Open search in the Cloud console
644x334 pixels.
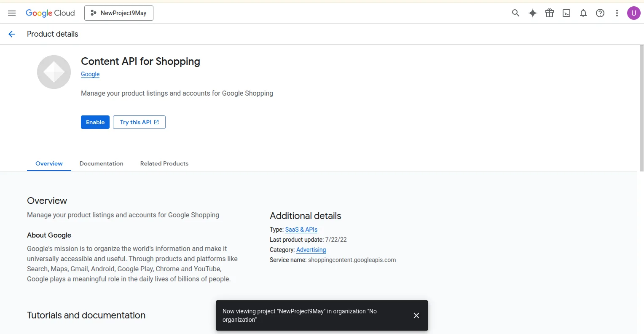coord(515,13)
